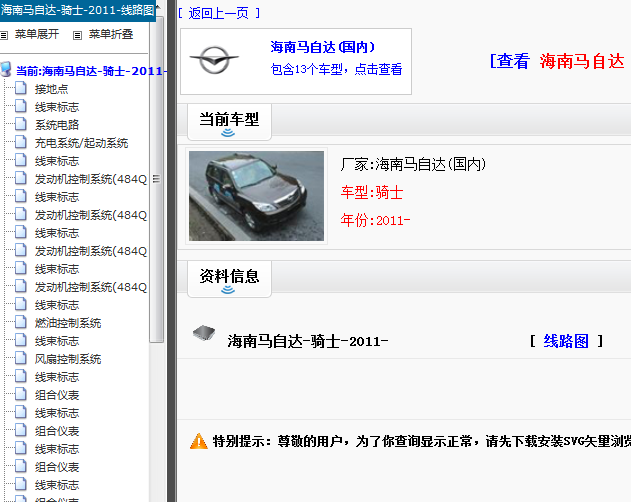This screenshot has width=631, height=502.
Task: Click the gray device icon before 海南马自达-骑士-2011-
Action: click(x=204, y=333)
